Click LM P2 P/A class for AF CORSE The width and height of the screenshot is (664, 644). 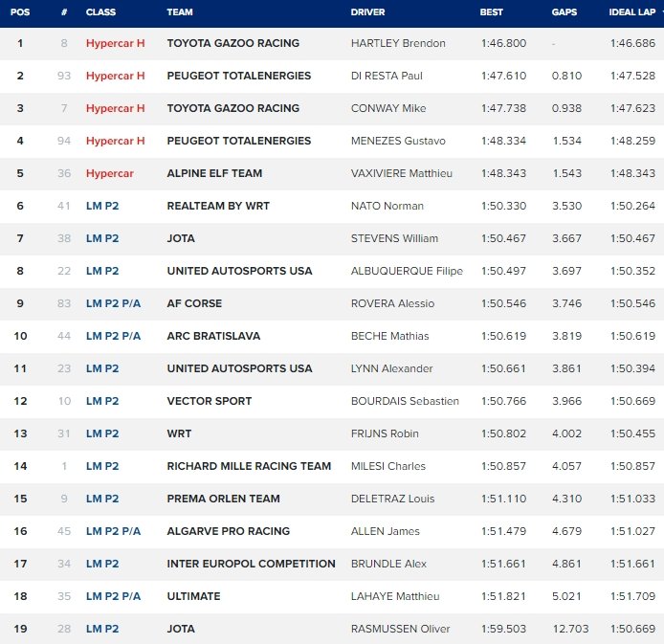pyautogui.click(x=113, y=304)
